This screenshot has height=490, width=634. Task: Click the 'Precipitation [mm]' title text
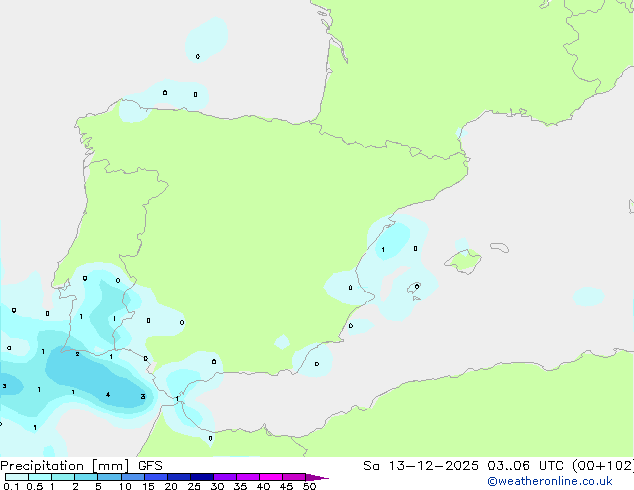65,466
